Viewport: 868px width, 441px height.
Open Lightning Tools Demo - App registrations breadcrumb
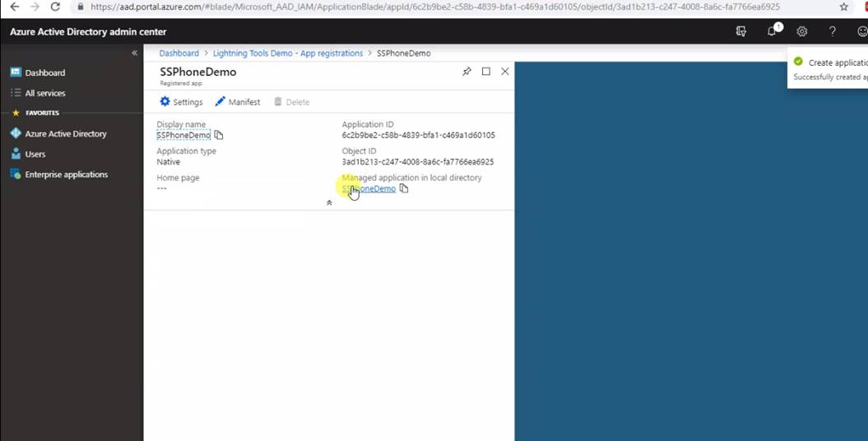288,53
